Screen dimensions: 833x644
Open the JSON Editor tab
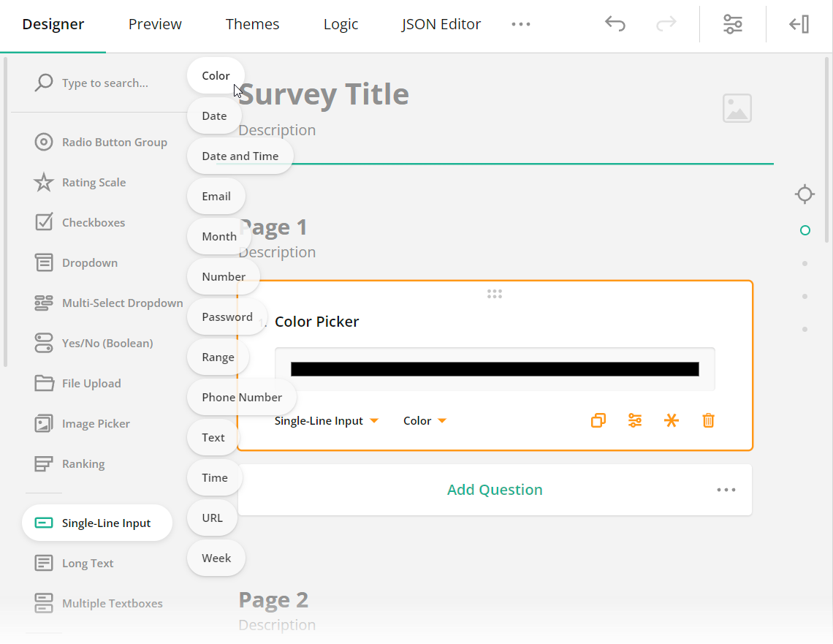click(x=441, y=23)
